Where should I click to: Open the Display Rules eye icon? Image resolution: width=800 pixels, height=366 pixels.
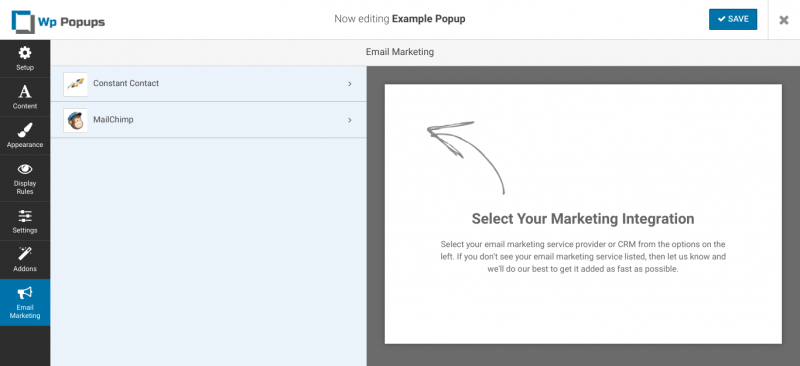tap(24, 169)
